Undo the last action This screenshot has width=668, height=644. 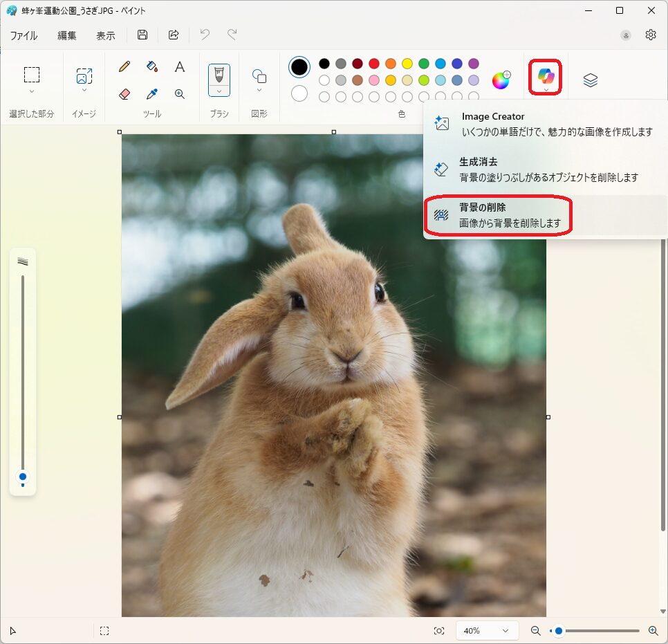pos(205,34)
